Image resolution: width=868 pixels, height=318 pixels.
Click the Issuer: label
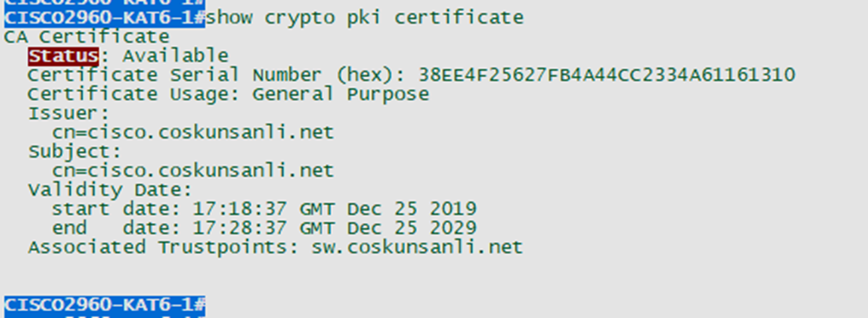[69, 113]
